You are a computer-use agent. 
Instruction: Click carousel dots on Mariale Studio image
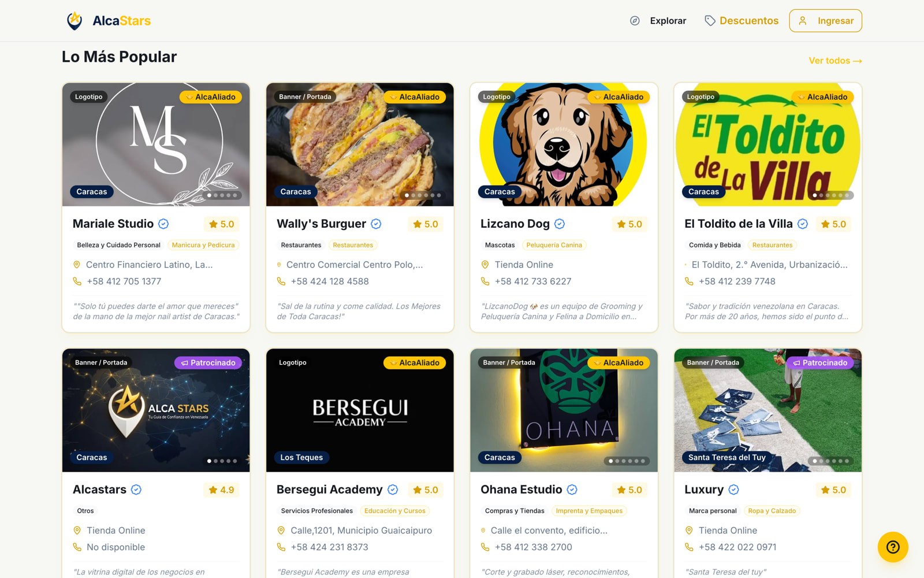(x=222, y=195)
